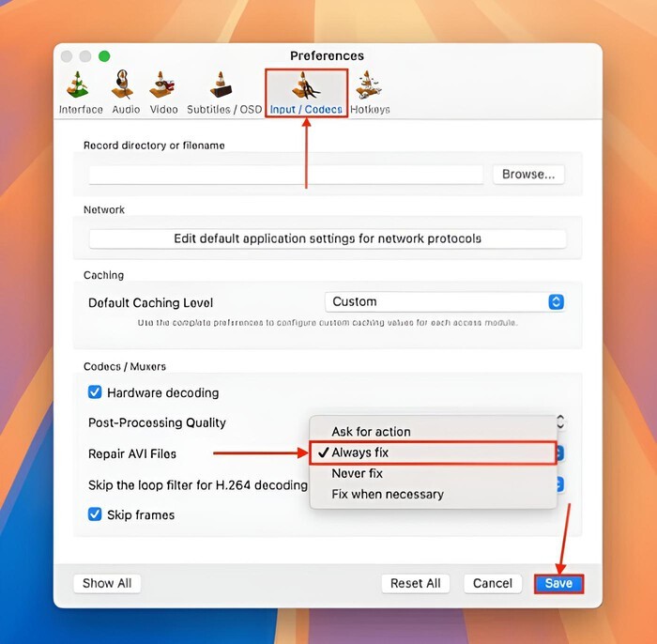Open the Post-Processing Quality stepper arrows
Screen dimensions: 657x644
(560, 422)
